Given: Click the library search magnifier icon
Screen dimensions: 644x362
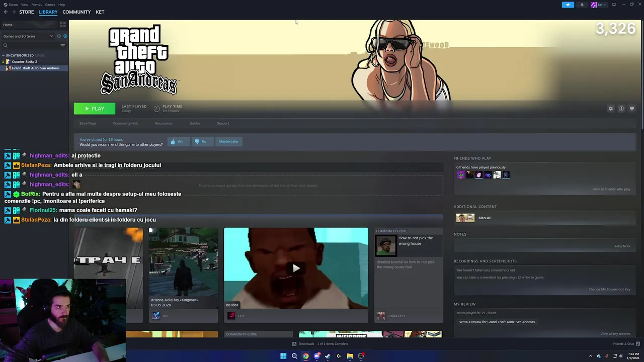Looking at the screenshot, I should click(x=6, y=46).
